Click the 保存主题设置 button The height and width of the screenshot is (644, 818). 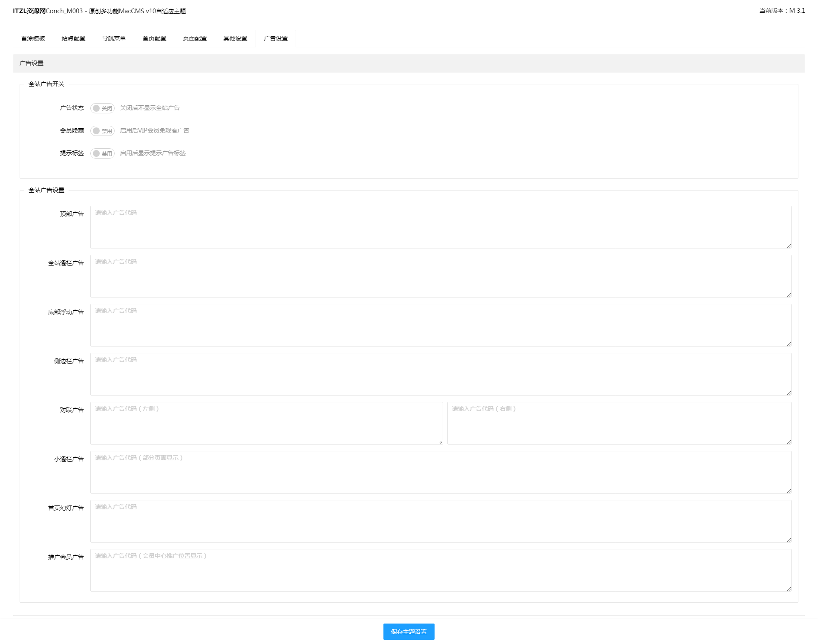pyautogui.click(x=409, y=631)
